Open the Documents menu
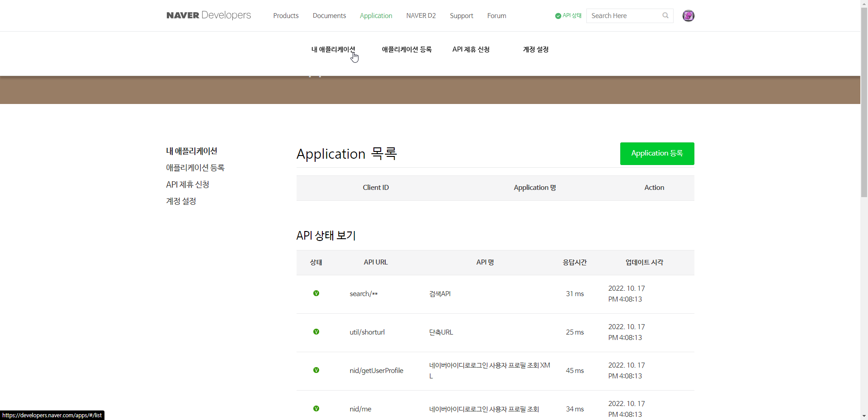868x420 pixels. point(329,16)
